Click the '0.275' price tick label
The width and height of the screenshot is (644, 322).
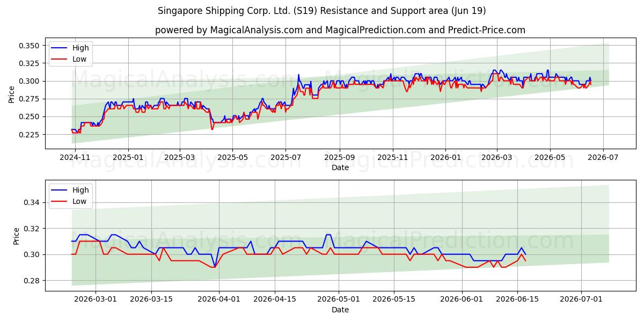click(30, 99)
